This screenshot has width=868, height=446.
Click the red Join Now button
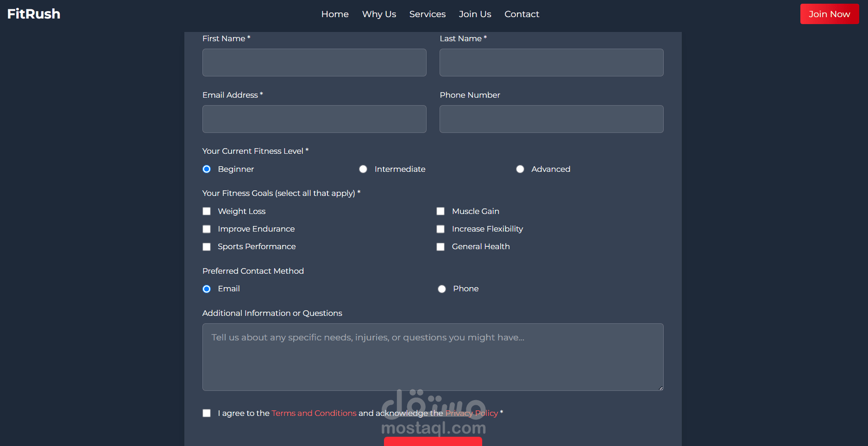tap(830, 14)
